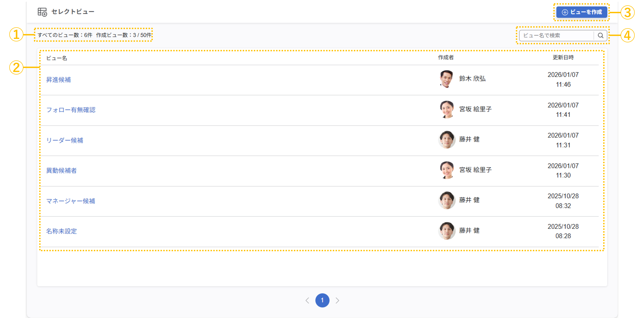
Task: Click 宮坂 絵里子's avatar in 異動候補者 row
Action: click(446, 170)
